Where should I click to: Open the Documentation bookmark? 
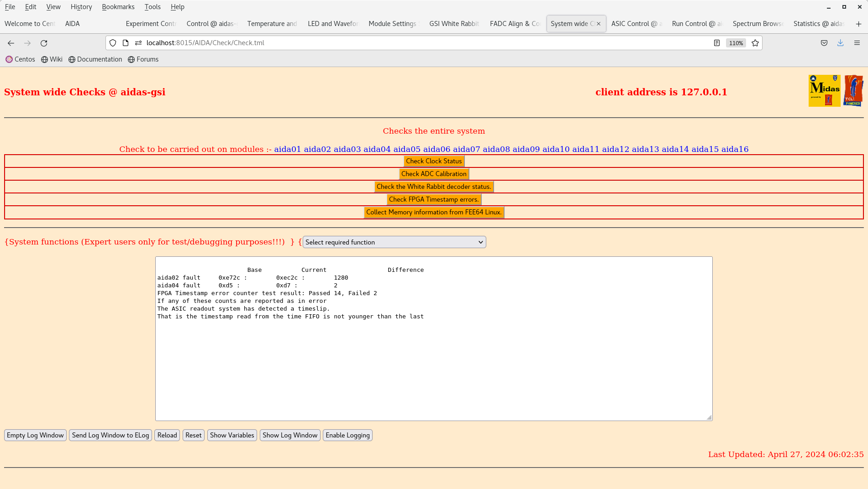(95, 59)
